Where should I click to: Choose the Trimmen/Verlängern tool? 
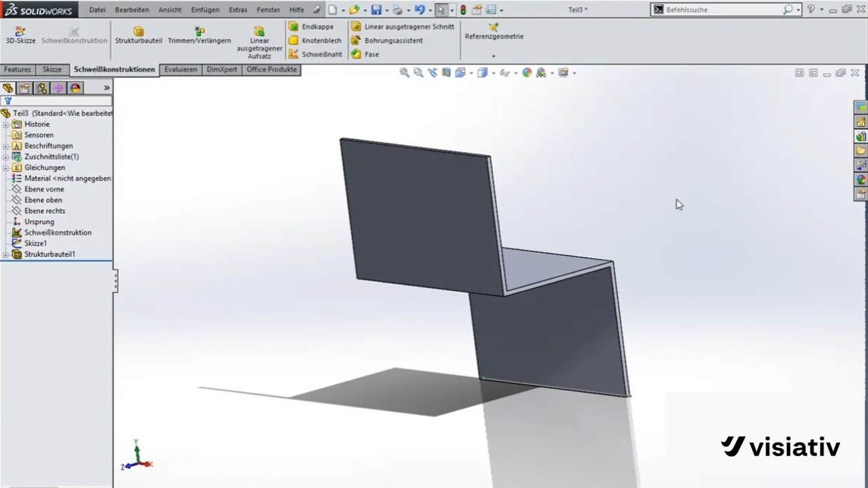point(199,35)
